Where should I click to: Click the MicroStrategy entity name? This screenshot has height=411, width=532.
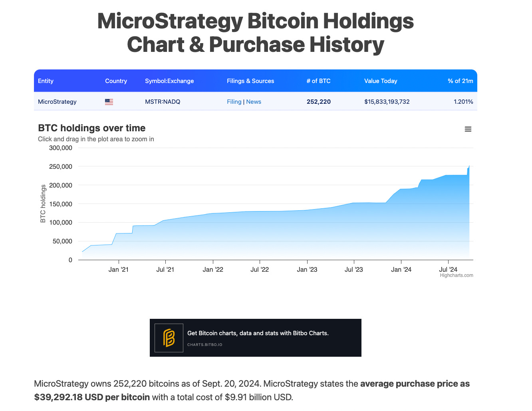coord(57,102)
